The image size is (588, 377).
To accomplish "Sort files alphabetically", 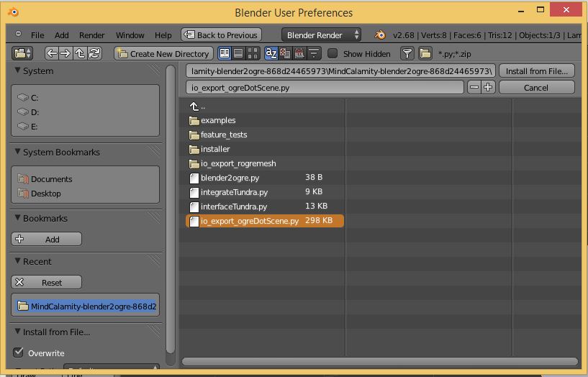I will [x=271, y=53].
